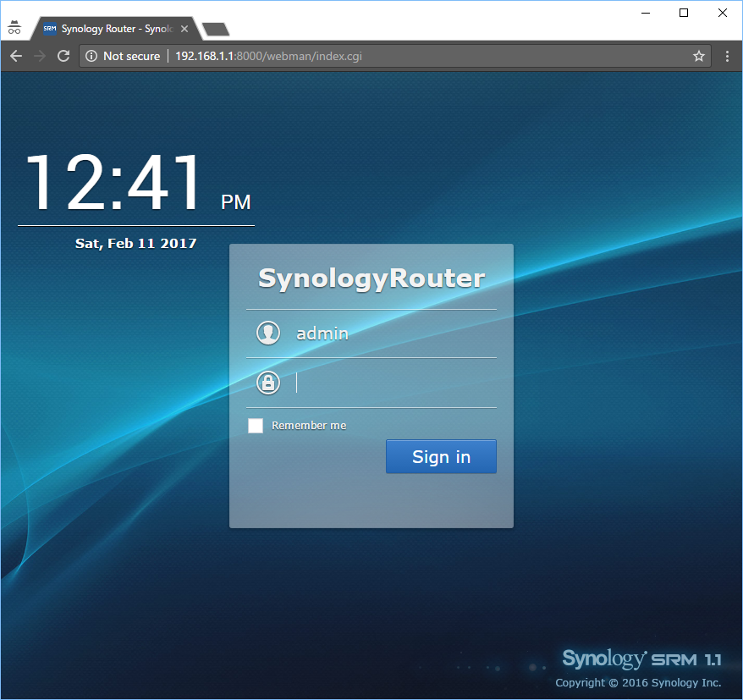Click the SRM favicon on the tab
743x700 pixels.
pos(50,29)
